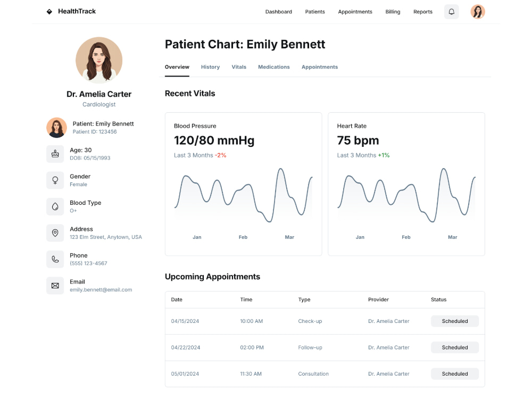Switch to the Vitals tab
This screenshot has width=532, height=399.
239,67
